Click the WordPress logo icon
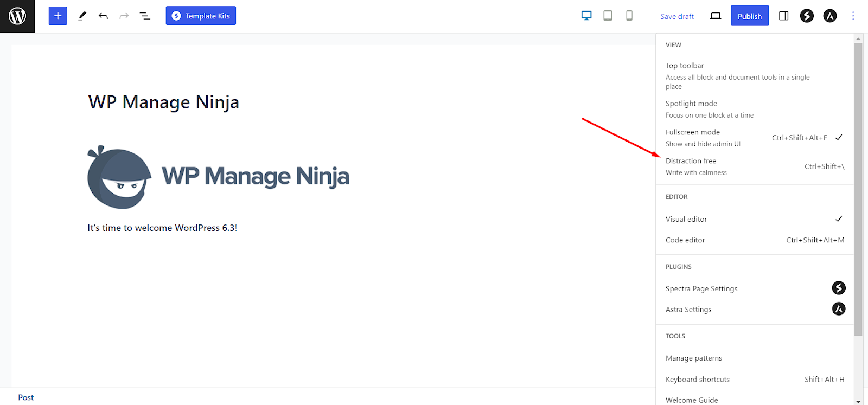The height and width of the screenshot is (405, 868). [x=17, y=16]
